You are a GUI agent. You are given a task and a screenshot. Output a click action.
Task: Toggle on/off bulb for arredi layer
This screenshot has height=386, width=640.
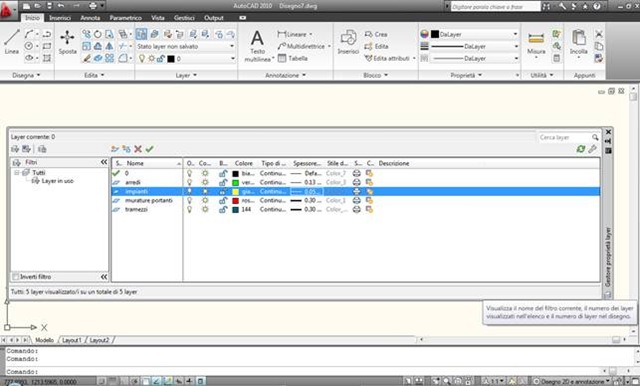point(189,182)
